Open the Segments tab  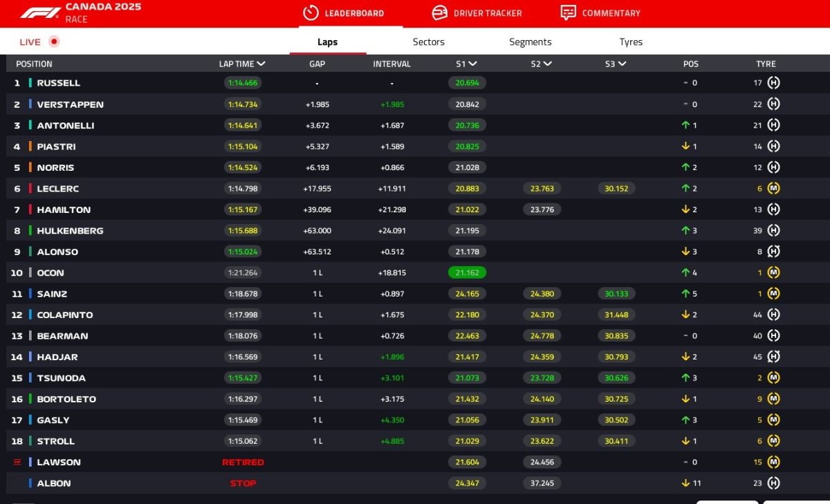(x=530, y=42)
